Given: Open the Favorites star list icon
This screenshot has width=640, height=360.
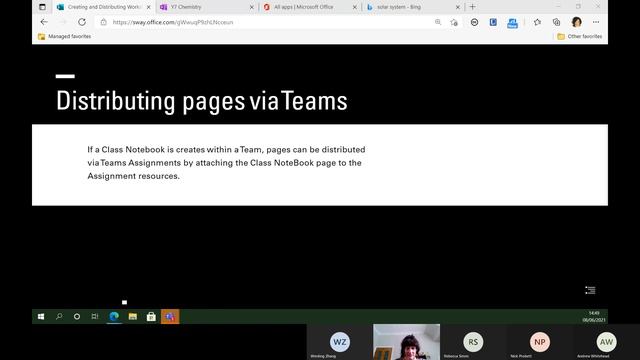Looking at the screenshot, I should pyautogui.click(x=537, y=22).
